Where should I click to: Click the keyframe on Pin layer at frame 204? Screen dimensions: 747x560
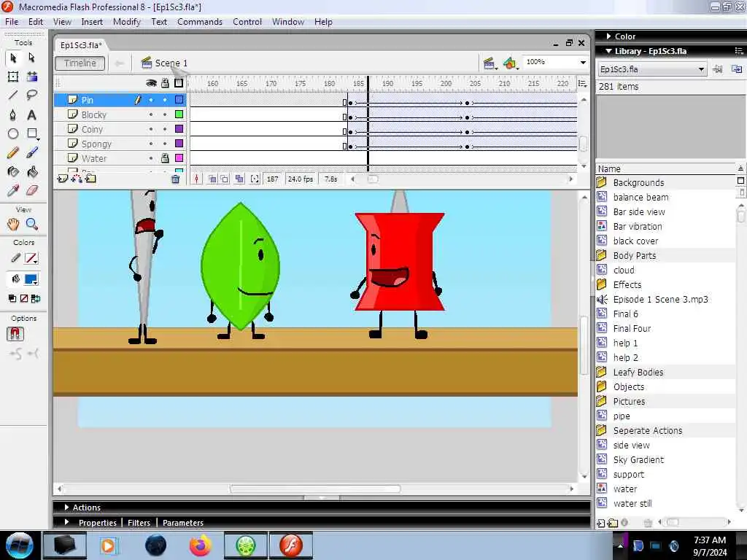click(x=468, y=104)
